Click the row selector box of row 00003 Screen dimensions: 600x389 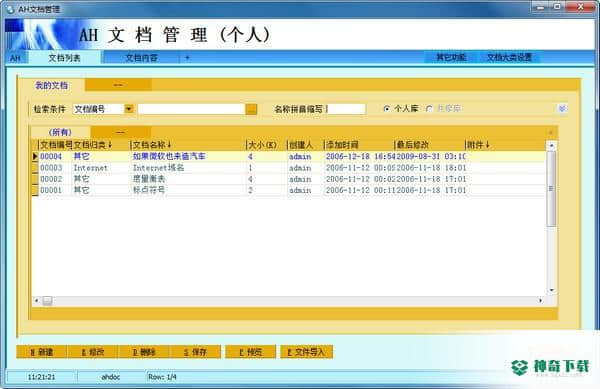click(x=35, y=168)
